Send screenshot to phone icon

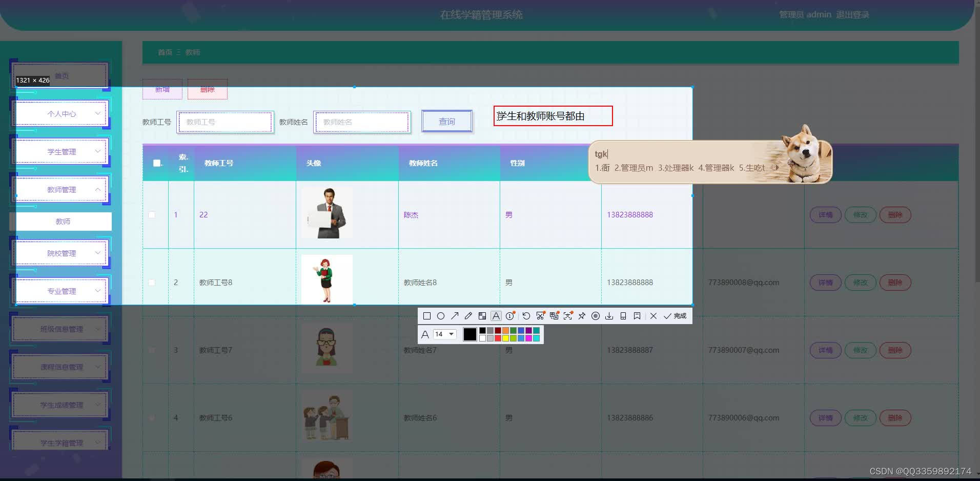(x=623, y=316)
